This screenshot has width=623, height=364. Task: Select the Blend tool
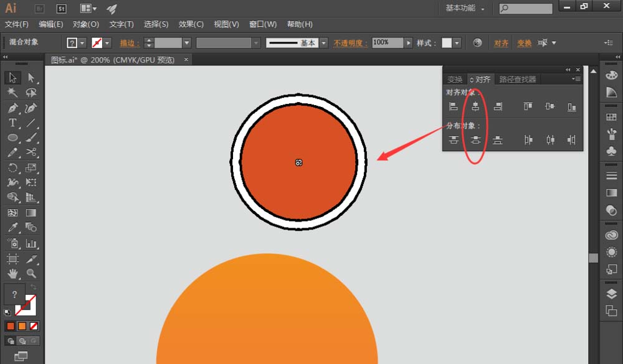(x=31, y=228)
